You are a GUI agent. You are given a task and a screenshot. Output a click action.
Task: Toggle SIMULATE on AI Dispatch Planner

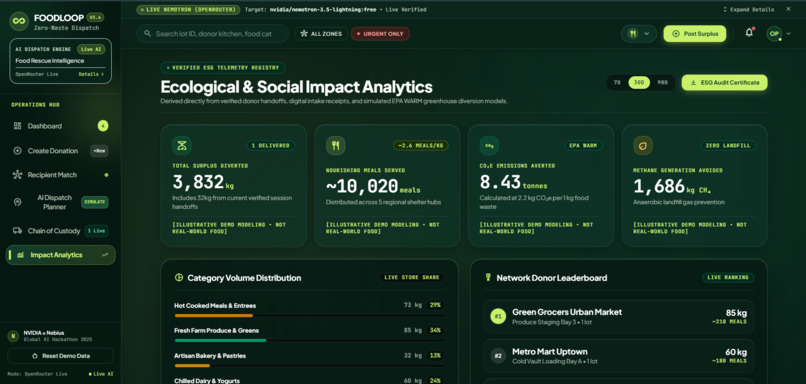(95, 202)
